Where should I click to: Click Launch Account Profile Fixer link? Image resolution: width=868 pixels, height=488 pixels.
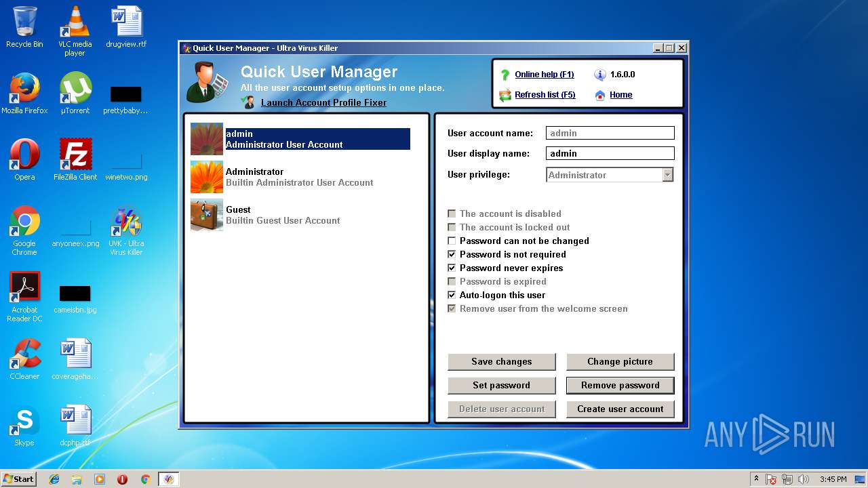click(324, 102)
